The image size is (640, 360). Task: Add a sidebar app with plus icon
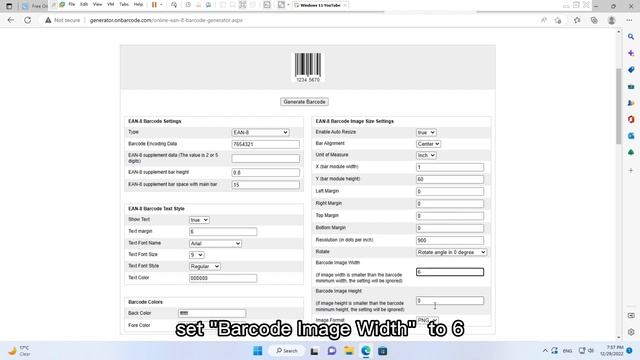(x=631, y=170)
